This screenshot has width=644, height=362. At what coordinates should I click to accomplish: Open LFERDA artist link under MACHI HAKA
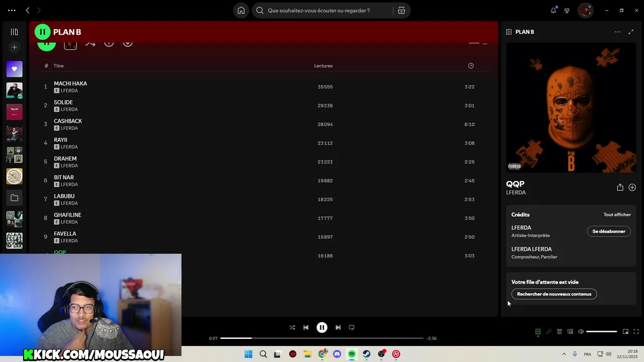[x=69, y=91]
